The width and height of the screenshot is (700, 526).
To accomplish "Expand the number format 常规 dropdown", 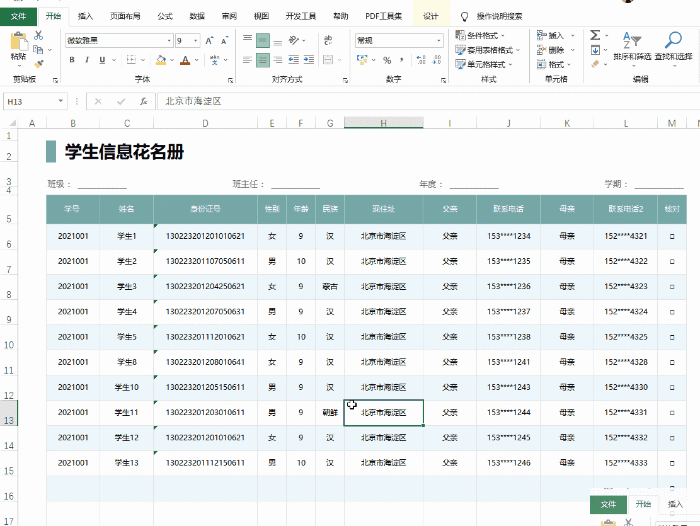I will [x=437, y=41].
